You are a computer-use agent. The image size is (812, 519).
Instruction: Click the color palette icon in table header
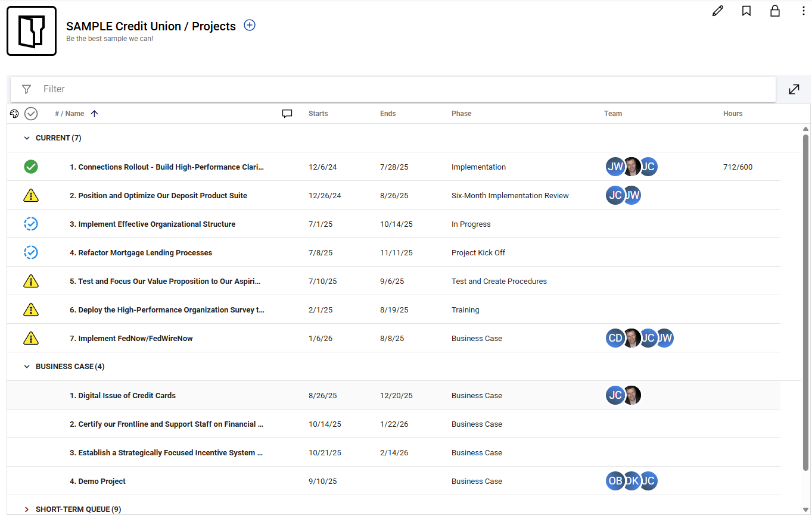(x=15, y=114)
